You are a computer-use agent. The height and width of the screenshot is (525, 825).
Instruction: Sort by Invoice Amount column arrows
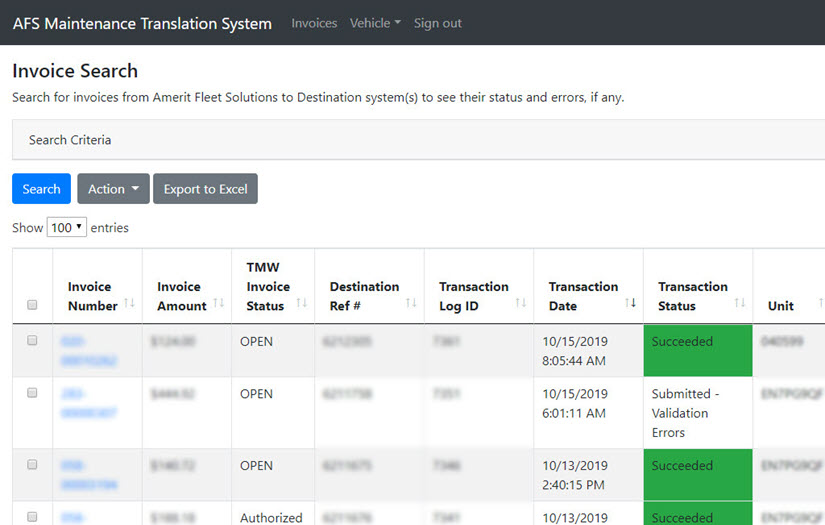coord(218,304)
